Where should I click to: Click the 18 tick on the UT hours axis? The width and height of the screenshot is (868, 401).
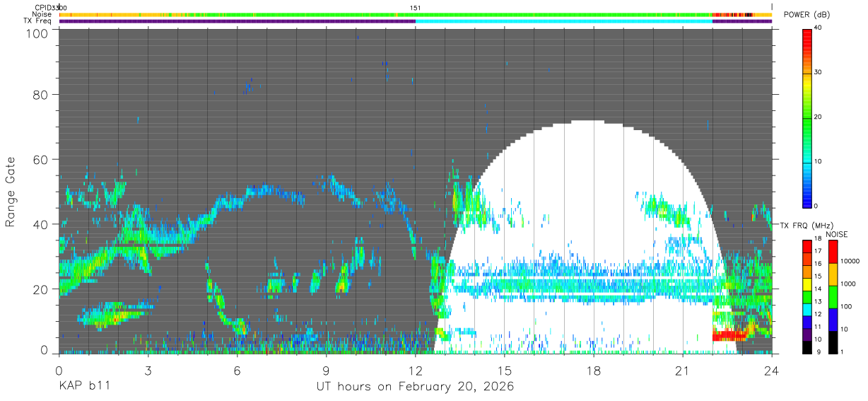[593, 370]
